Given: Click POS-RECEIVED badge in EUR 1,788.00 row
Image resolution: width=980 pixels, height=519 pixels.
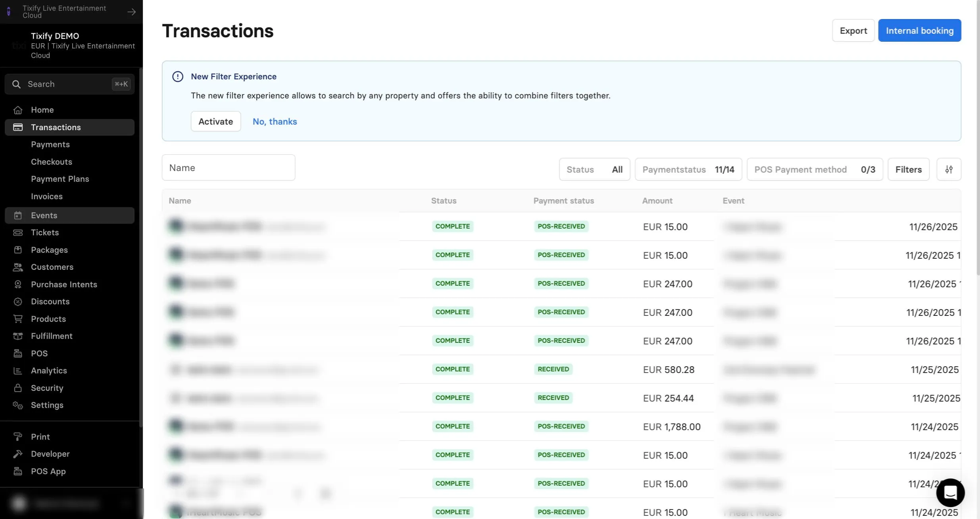Looking at the screenshot, I should click(x=561, y=427).
